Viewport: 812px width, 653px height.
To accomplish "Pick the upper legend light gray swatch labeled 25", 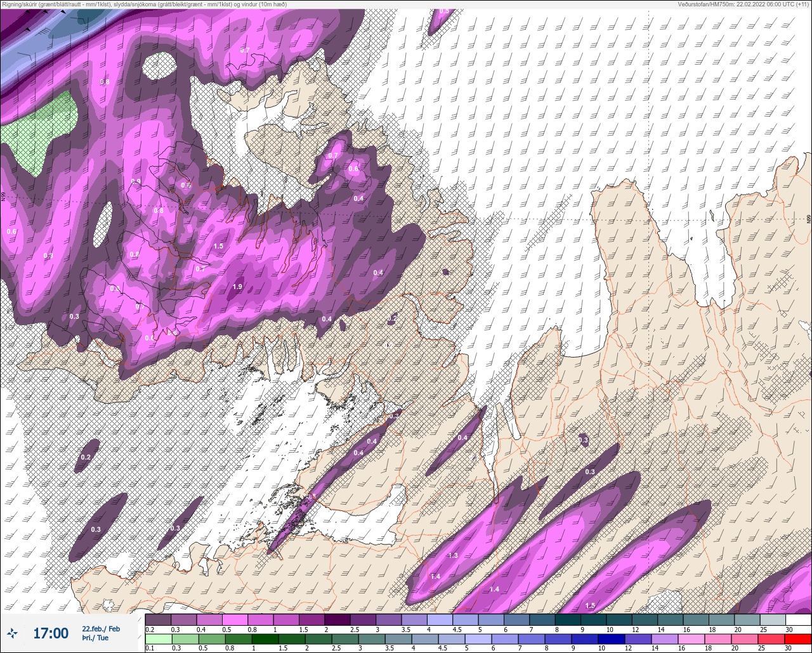I will [772, 619].
